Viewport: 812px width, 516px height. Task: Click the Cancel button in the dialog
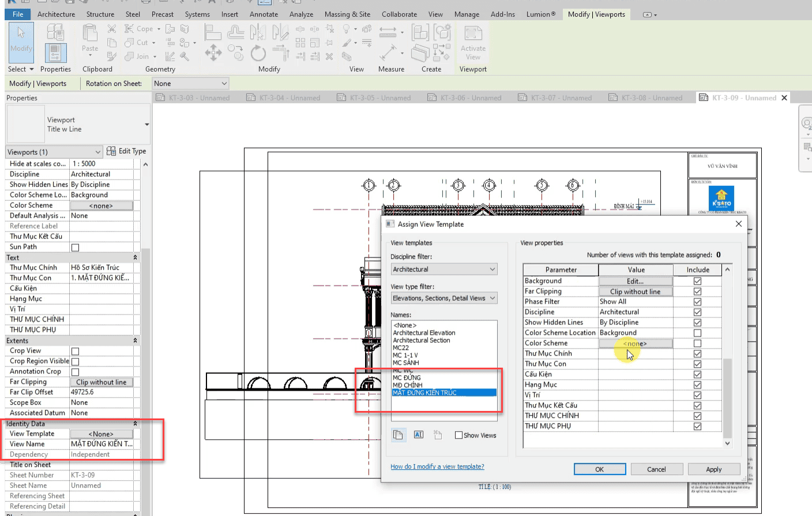[x=656, y=469]
